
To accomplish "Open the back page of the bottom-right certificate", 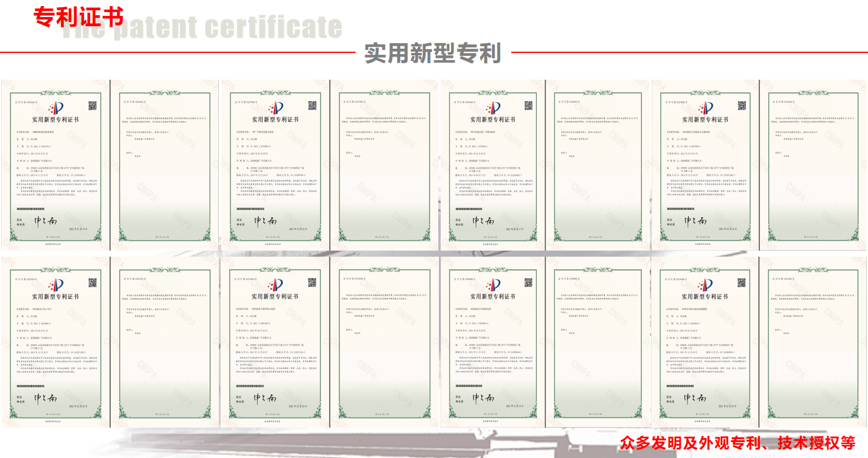I will (813, 341).
